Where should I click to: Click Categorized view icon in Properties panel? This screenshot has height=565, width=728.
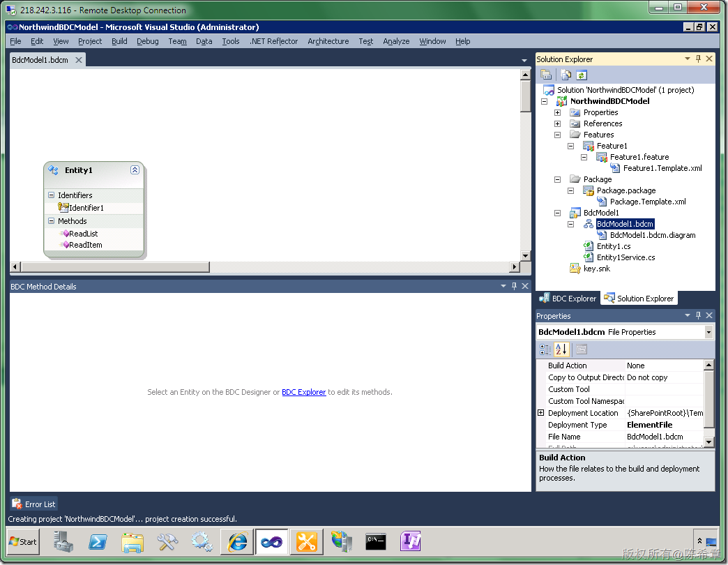(x=545, y=349)
